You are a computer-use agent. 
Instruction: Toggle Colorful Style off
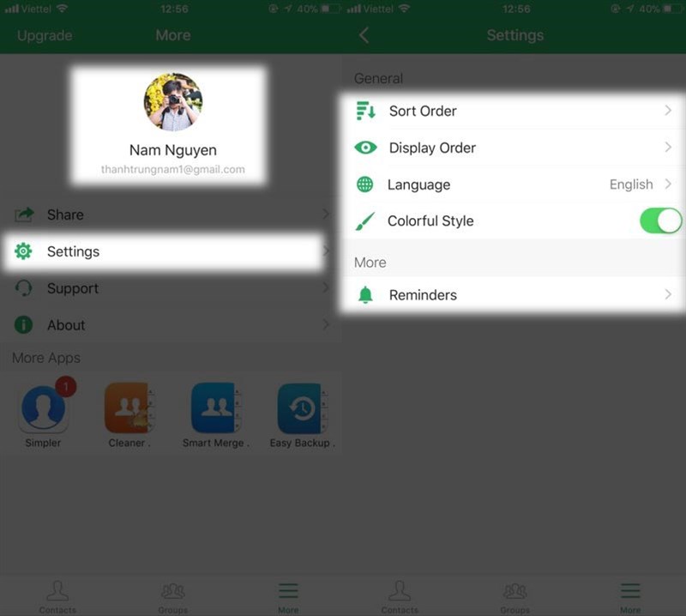659,220
